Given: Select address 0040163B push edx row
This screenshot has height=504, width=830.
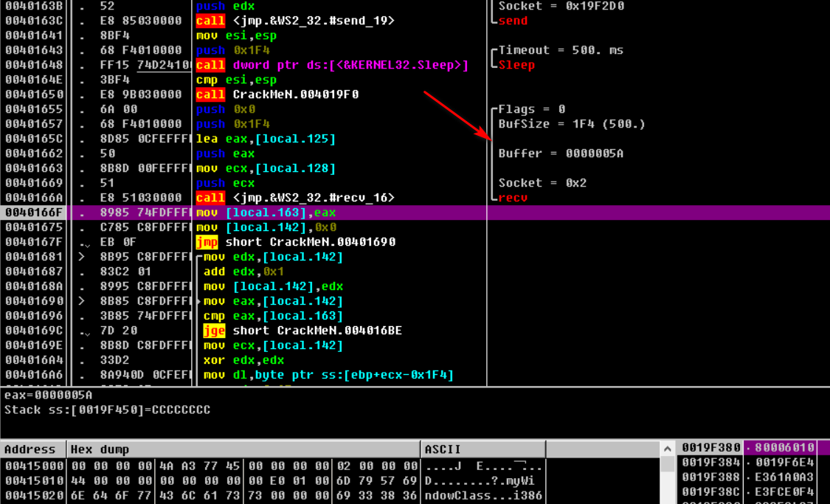Looking at the screenshot, I should 225,6.
